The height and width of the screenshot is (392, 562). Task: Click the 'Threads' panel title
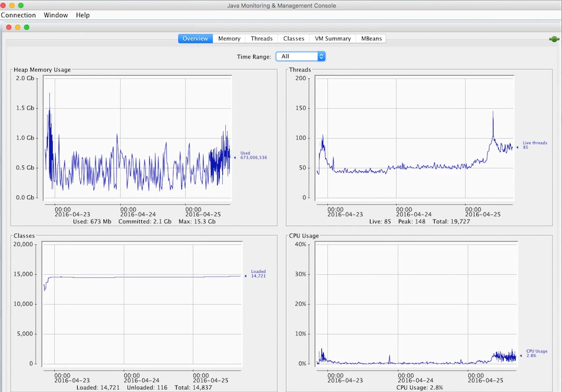pos(300,70)
